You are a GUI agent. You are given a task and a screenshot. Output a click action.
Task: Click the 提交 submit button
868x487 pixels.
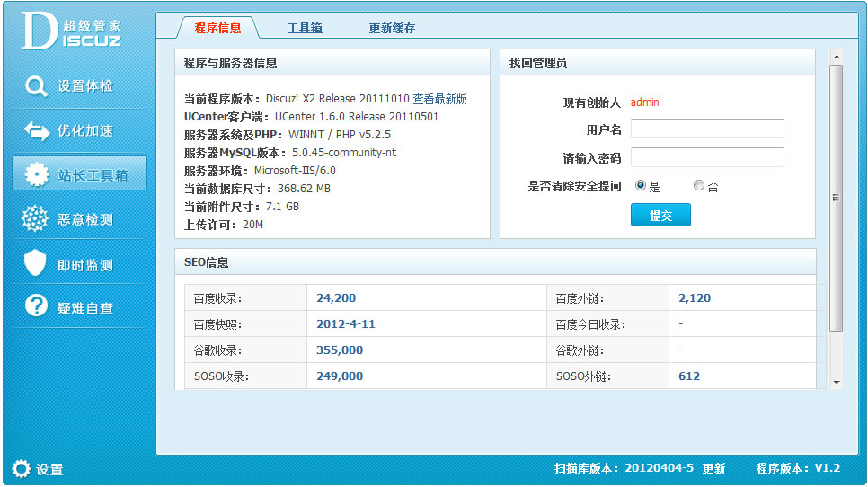pyautogui.click(x=660, y=215)
